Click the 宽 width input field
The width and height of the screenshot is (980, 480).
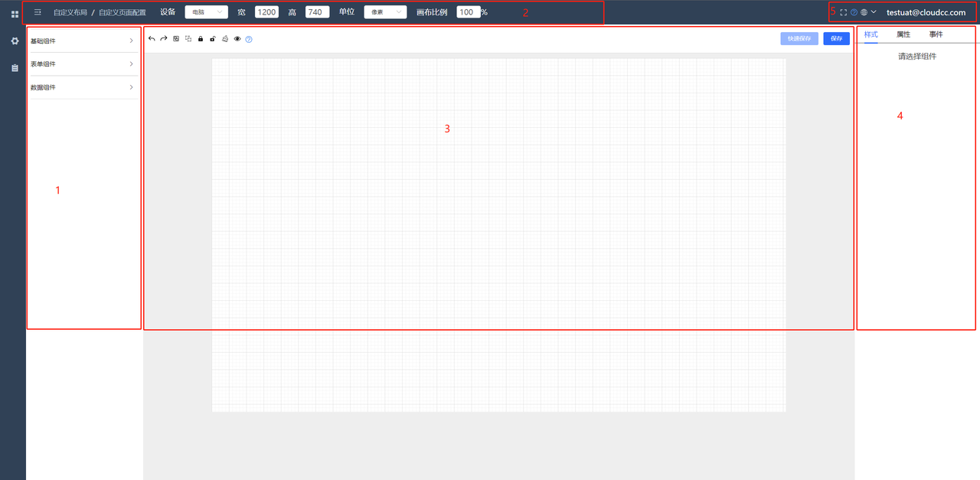pyautogui.click(x=266, y=12)
